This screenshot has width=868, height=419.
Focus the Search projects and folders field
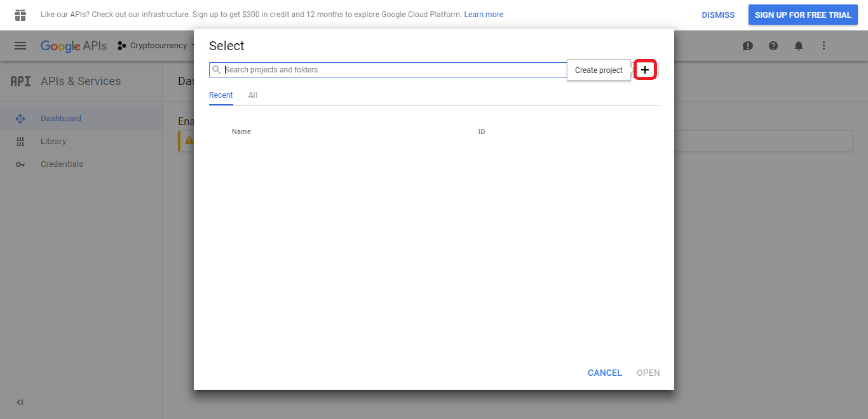394,70
